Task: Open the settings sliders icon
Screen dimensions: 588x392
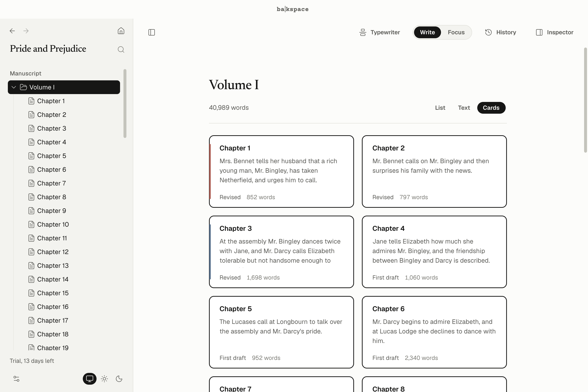Action: pyautogui.click(x=16, y=379)
